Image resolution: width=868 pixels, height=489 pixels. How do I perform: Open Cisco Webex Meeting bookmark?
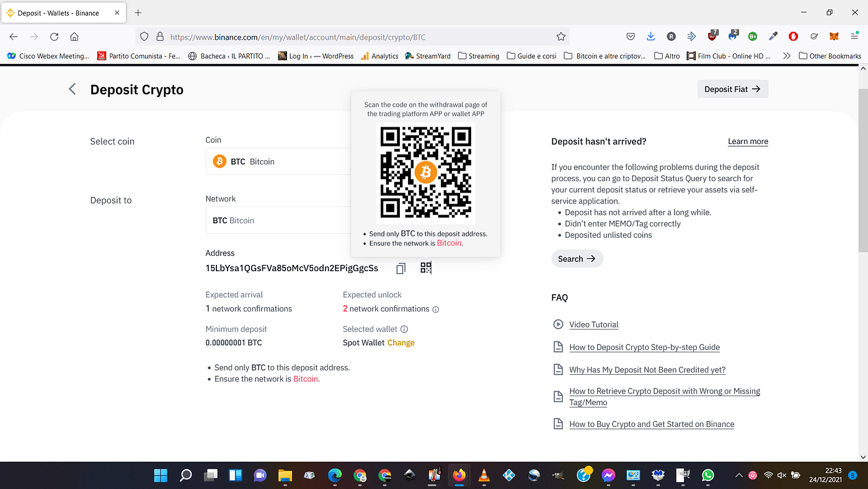point(48,56)
